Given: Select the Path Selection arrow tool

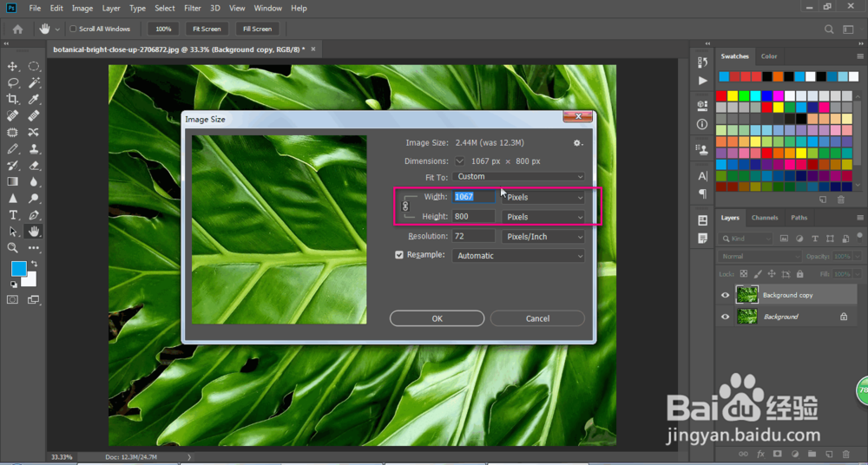Looking at the screenshot, I should pos(12,232).
